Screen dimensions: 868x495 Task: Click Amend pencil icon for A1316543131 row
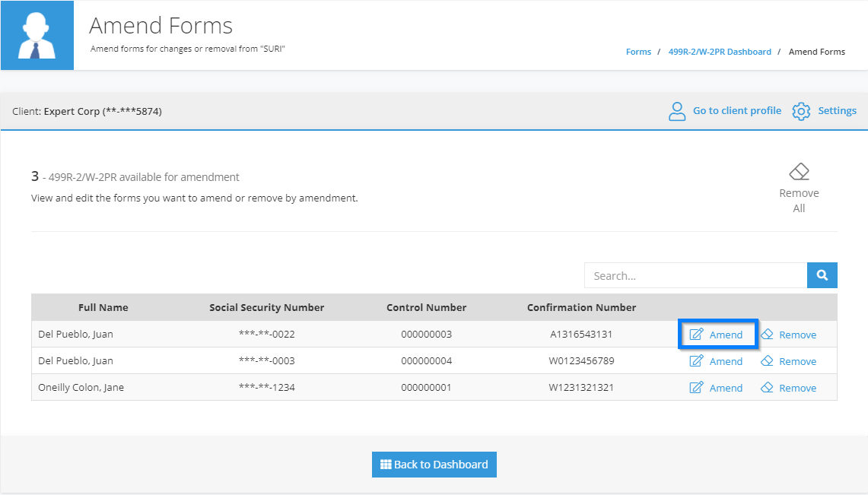pos(696,334)
